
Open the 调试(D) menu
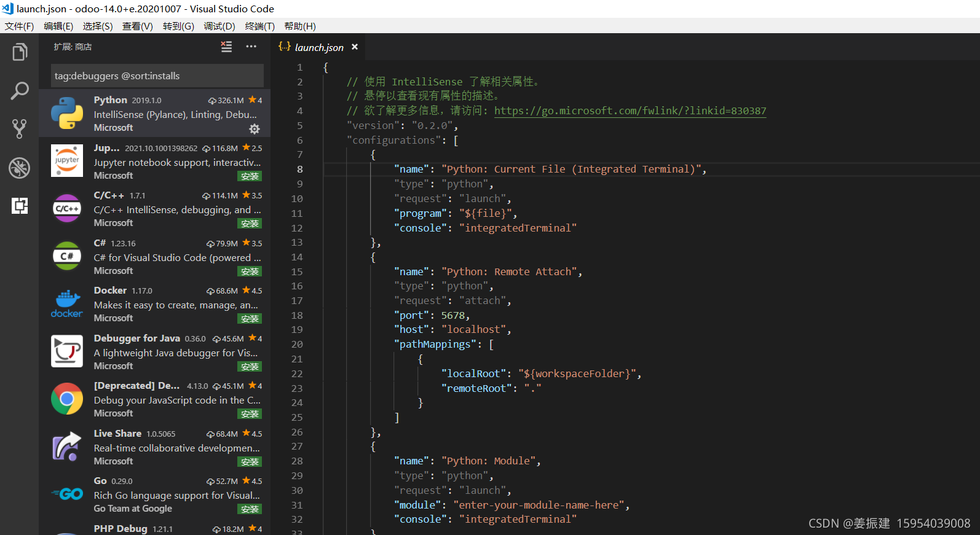219,26
